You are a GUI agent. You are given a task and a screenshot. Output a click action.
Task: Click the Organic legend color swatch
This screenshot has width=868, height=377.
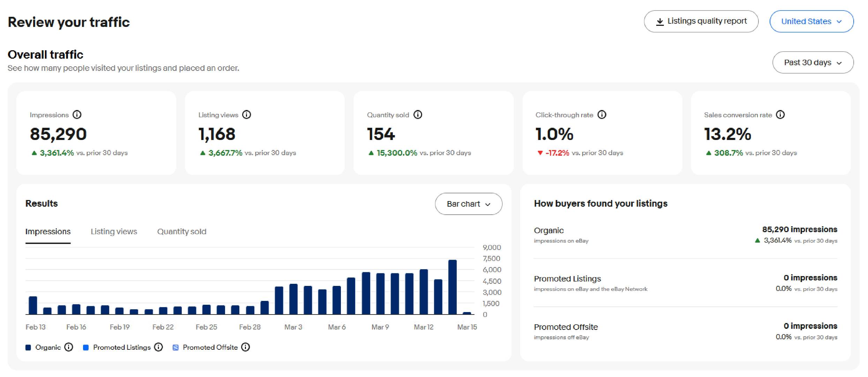[x=28, y=347]
